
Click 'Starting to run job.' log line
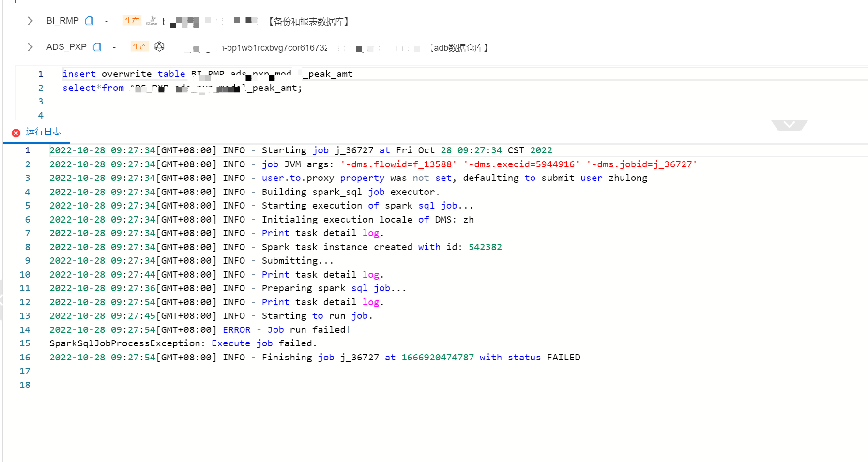[x=211, y=316]
